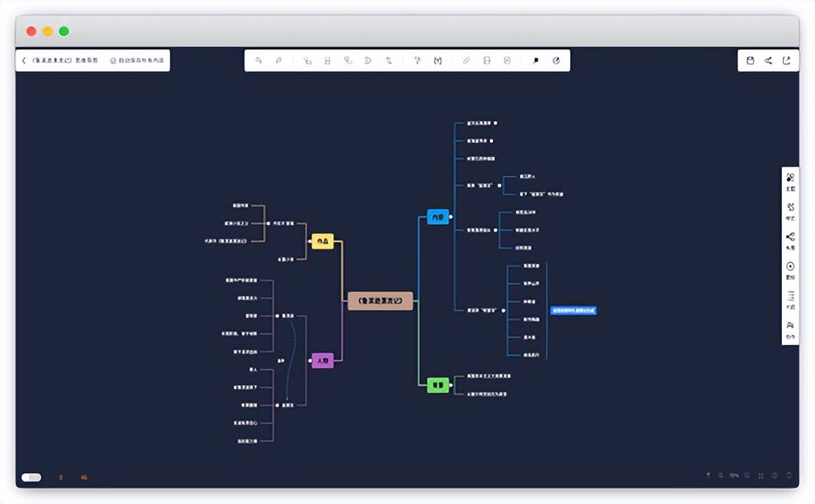
Task: Save the mind map with the disk icon
Action: point(750,61)
